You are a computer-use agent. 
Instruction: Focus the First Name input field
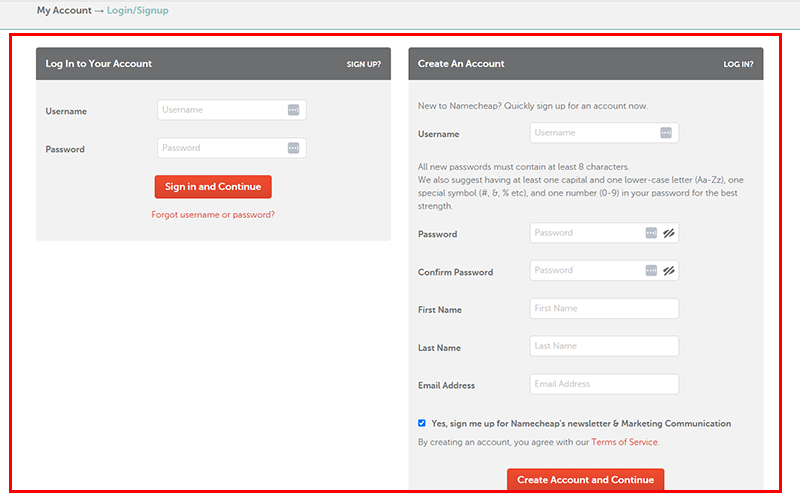click(x=604, y=308)
